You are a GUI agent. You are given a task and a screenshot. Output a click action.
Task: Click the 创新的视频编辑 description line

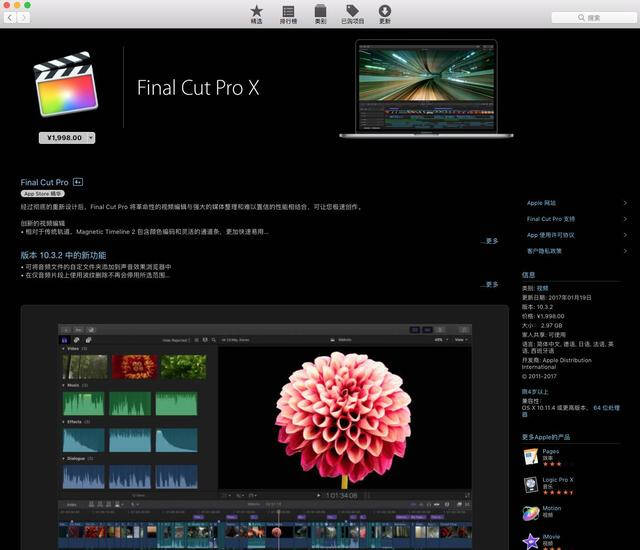[42, 223]
